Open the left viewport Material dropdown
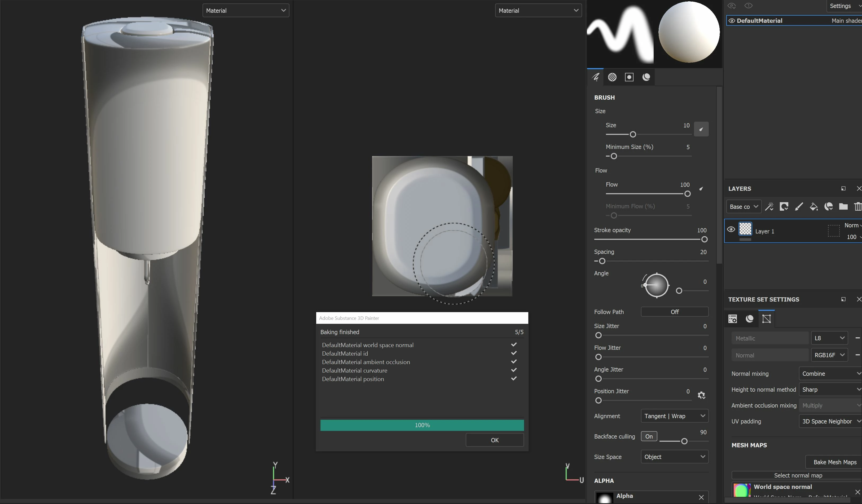This screenshot has width=862, height=504. (x=246, y=11)
